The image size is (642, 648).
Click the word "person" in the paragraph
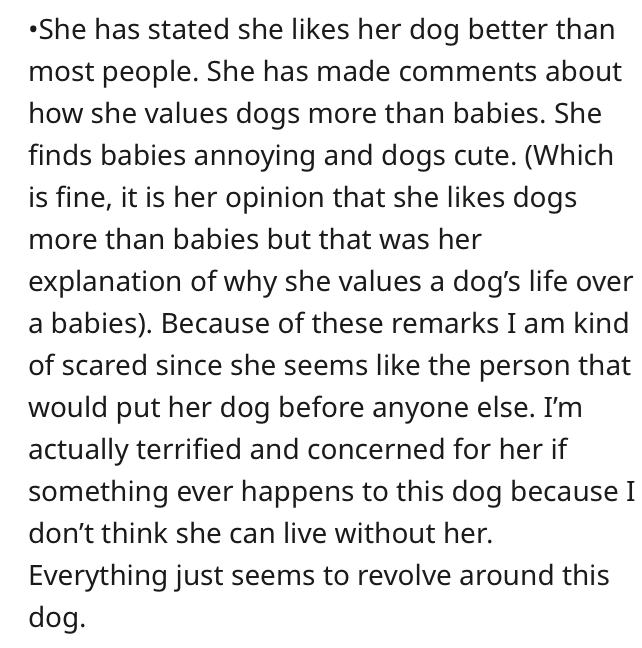[526, 365]
